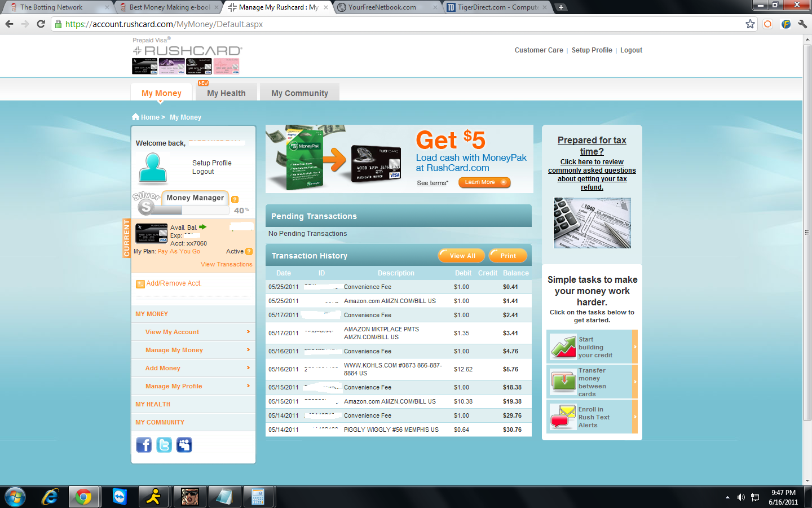Switch to YourFreeNetbook.com browser tab
Image resolution: width=812 pixels, height=508 pixels.
[x=387, y=7]
